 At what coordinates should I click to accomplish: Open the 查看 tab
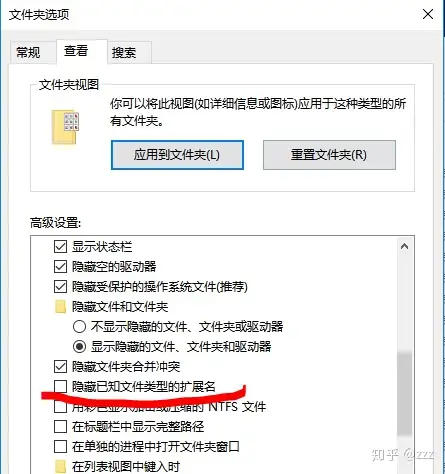76,51
